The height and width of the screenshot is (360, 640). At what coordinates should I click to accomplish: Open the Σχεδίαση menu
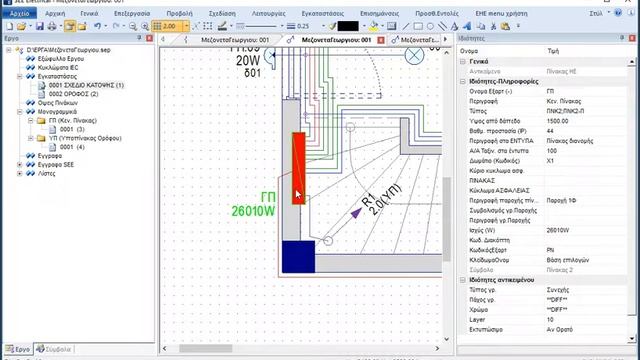coord(222,13)
